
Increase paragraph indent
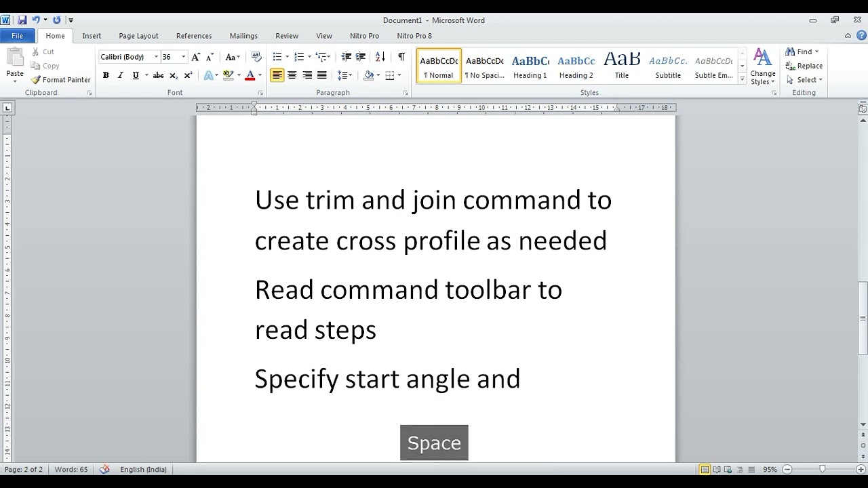tap(361, 57)
